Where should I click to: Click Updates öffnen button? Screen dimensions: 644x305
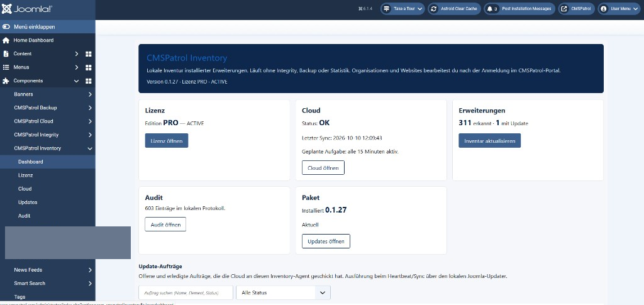326,241
